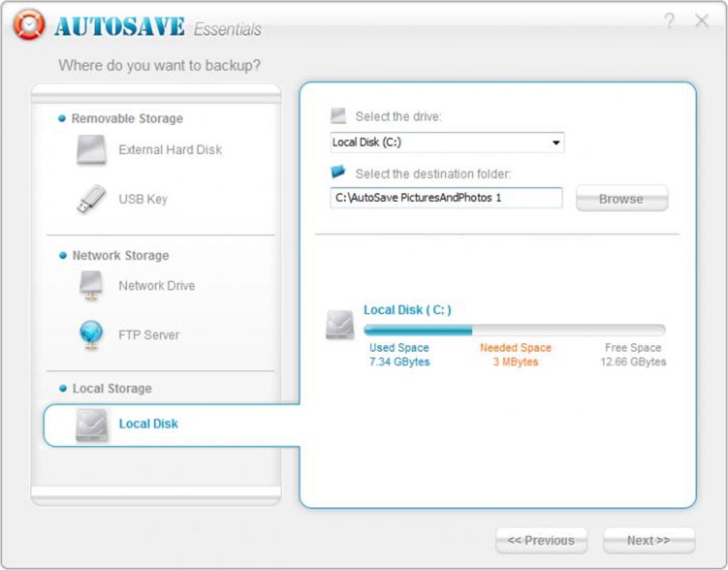Open the Local Disk (C:) drive dropdown
728x570 pixels.
click(447, 143)
